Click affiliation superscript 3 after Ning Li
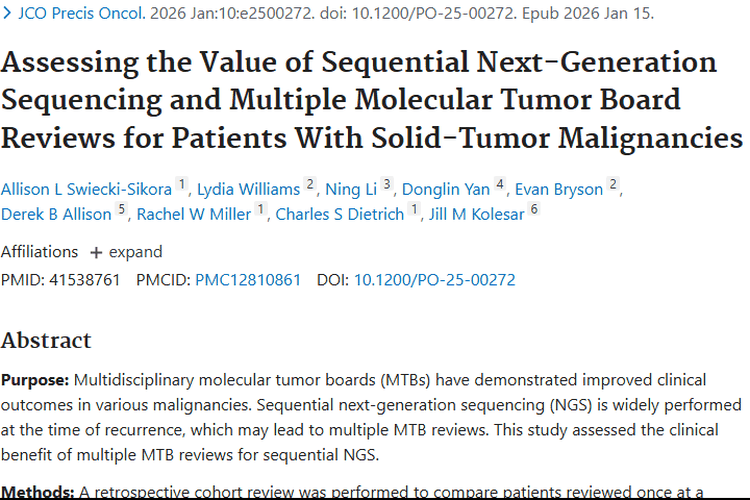750x500 pixels. 387,185
